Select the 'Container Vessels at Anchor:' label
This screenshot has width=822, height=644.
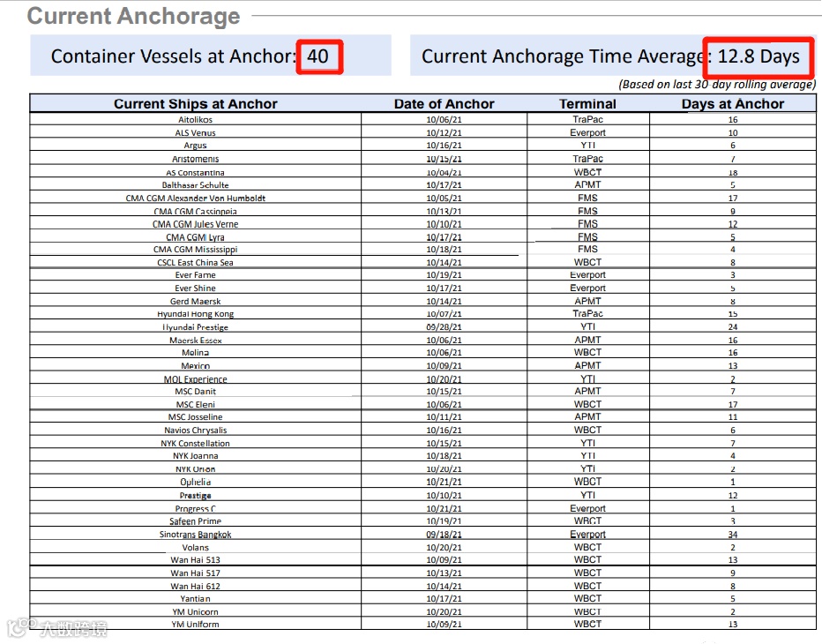pos(174,56)
